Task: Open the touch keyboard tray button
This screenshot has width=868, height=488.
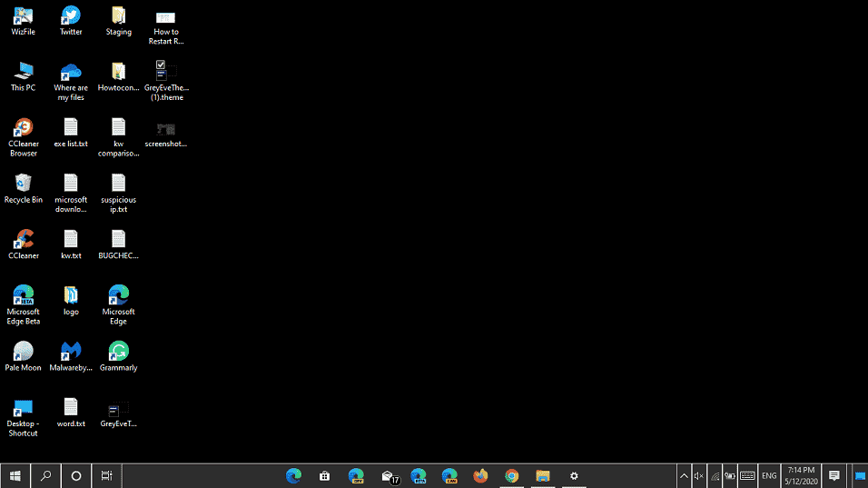Action: point(747,476)
